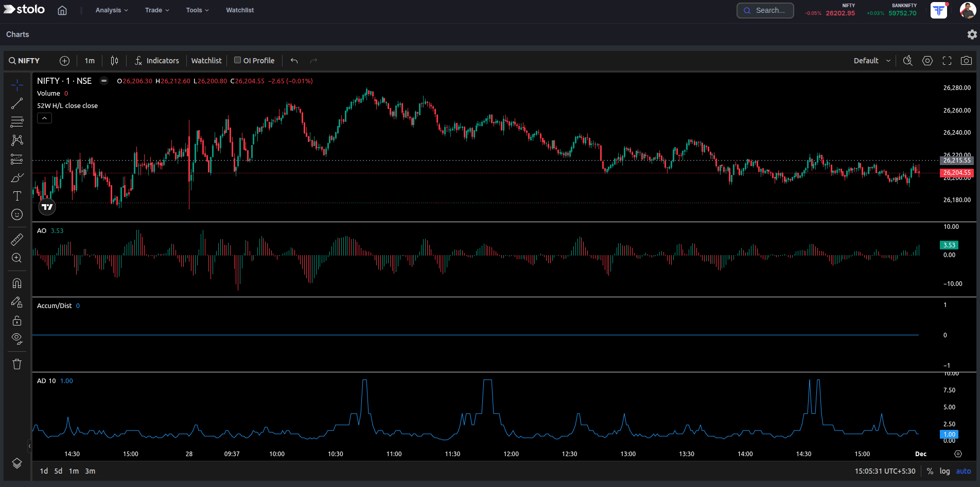Lock all drawings on the chart
The width and height of the screenshot is (980, 487).
click(x=17, y=320)
